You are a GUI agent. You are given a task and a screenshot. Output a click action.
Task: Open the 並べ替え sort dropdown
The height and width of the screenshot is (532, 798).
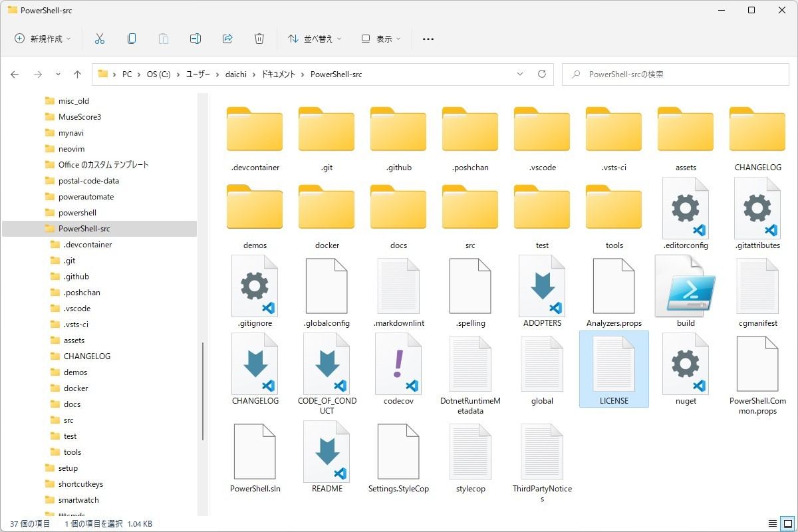(315, 39)
